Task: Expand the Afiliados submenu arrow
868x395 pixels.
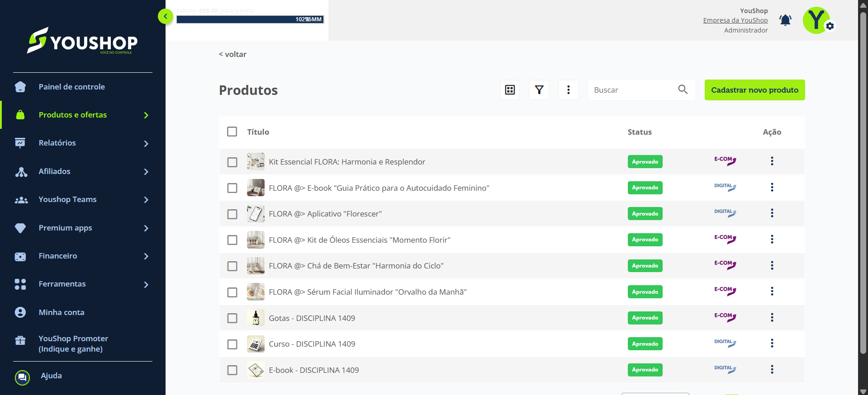Action: point(146,172)
